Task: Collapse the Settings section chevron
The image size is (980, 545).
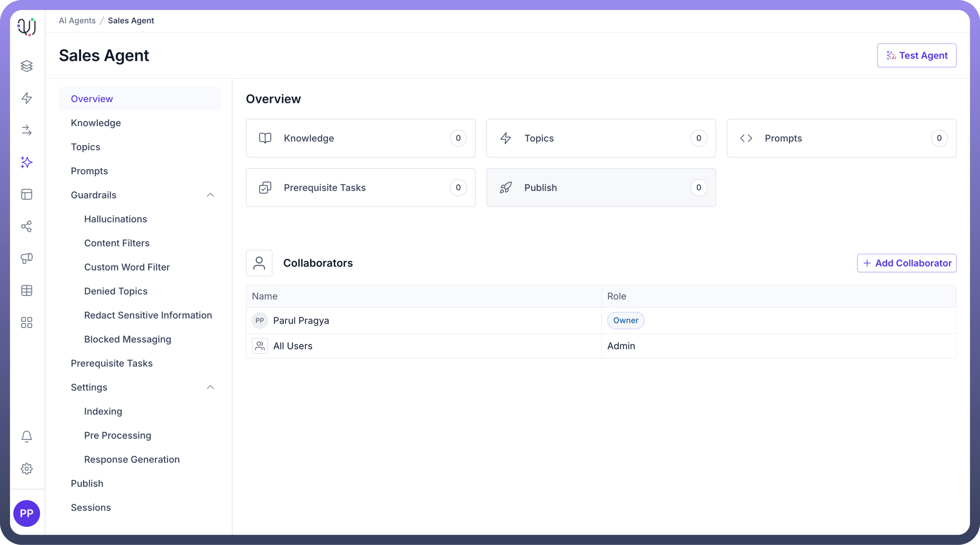Action: 210,387
